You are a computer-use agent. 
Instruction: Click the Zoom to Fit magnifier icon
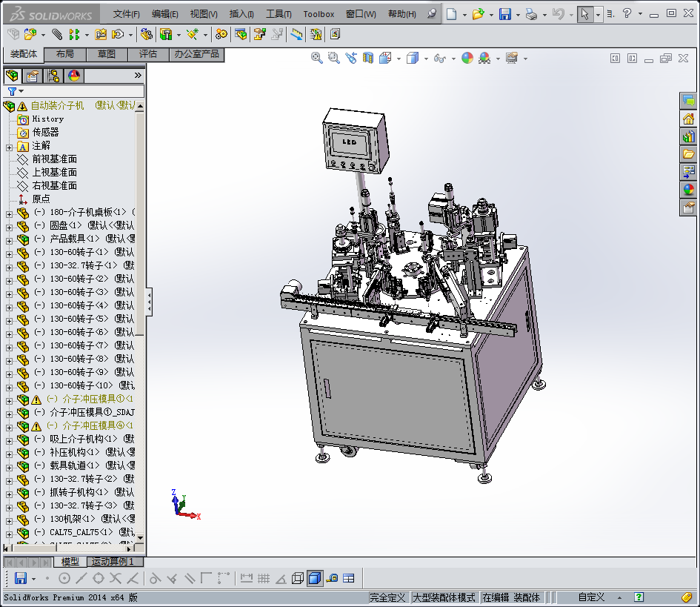pos(316,58)
